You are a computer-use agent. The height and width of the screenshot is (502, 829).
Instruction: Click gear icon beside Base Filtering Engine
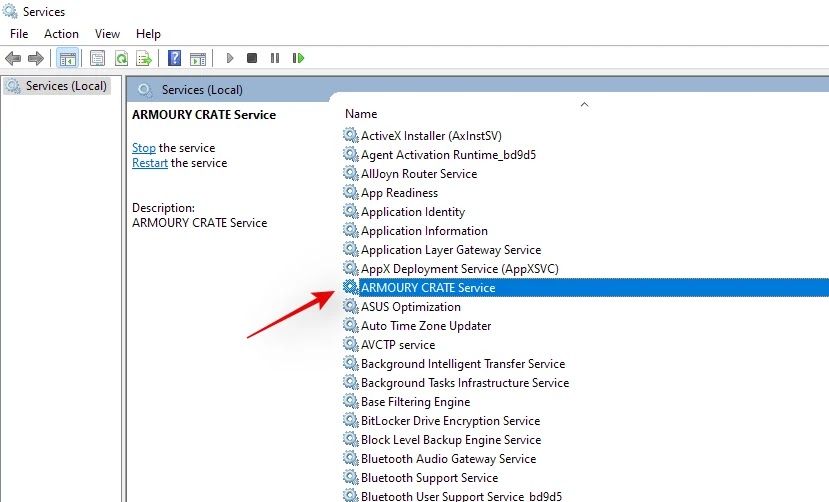[351, 402]
